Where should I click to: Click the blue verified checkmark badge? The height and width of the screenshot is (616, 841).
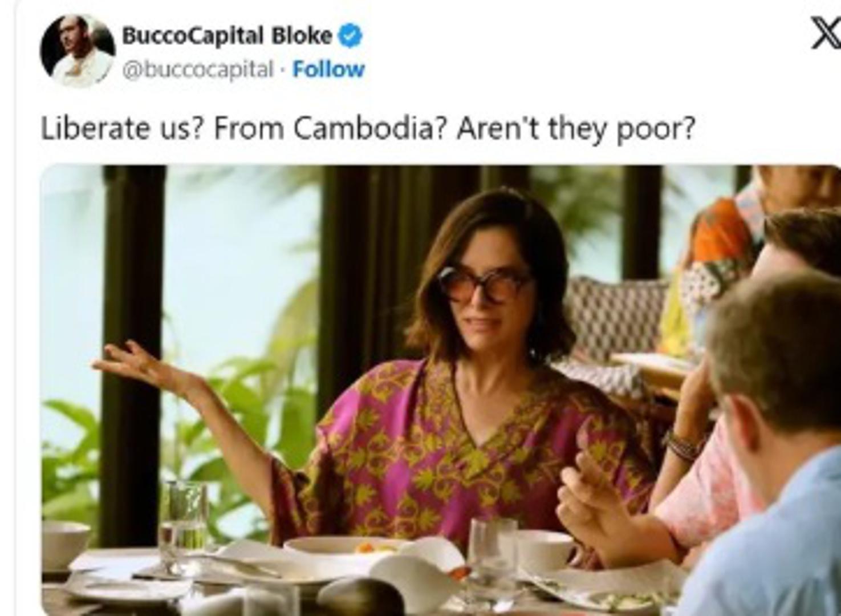pos(350,36)
